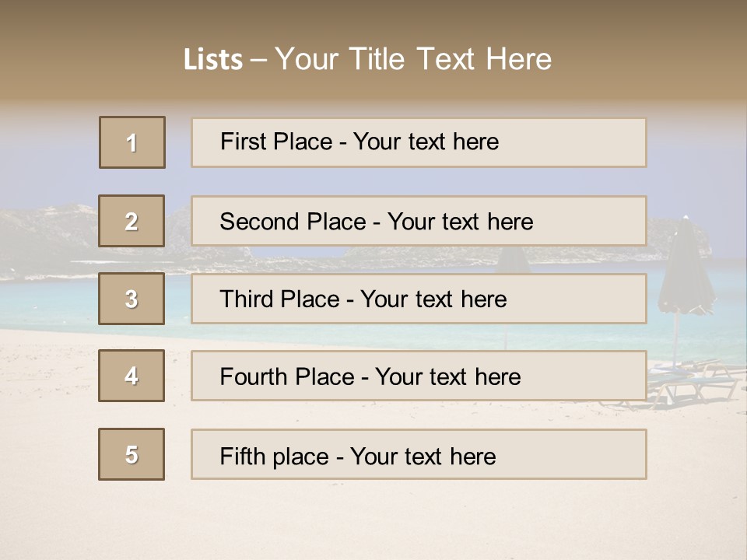This screenshot has width=747, height=560.
Task: Click the number 5 list marker
Action: click(132, 454)
